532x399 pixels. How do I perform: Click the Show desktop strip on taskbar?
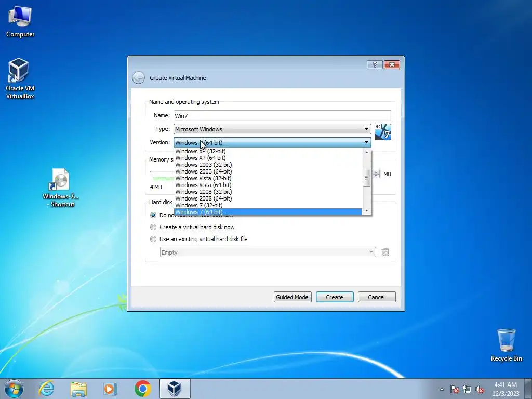[528, 389]
